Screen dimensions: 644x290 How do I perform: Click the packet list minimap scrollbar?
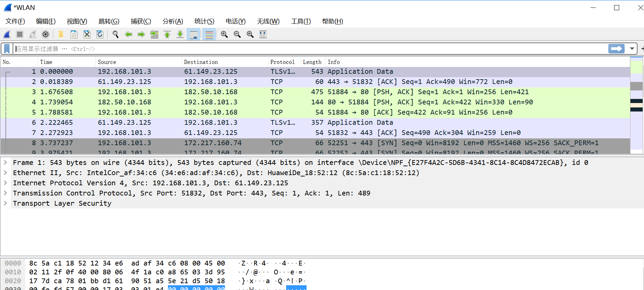pos(637,105)
